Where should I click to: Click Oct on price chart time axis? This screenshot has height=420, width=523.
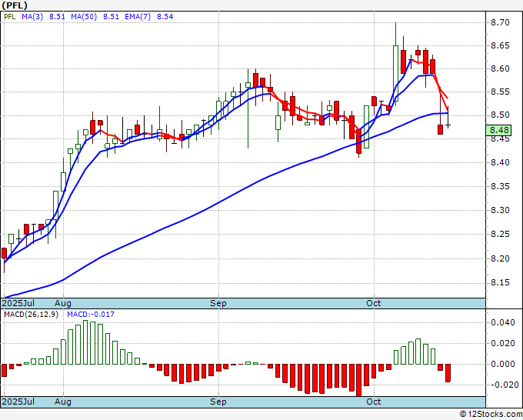[x=374, y=303]
